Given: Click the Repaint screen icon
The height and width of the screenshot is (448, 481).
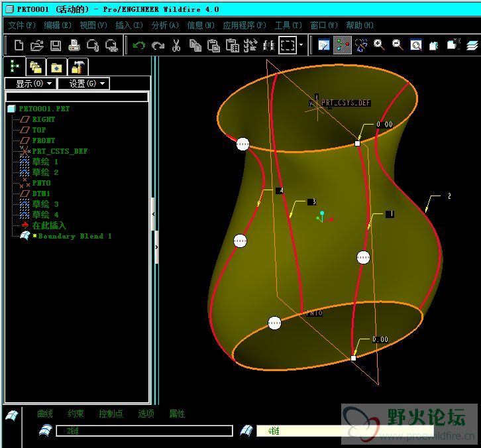Looking at the screenshot, I should (323, 45).
